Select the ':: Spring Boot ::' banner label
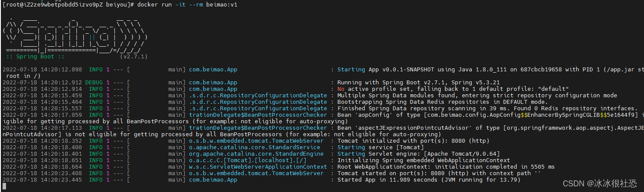The width and height of the screenshot is (644, 192). pyautogui.click(x=35, y=57)
